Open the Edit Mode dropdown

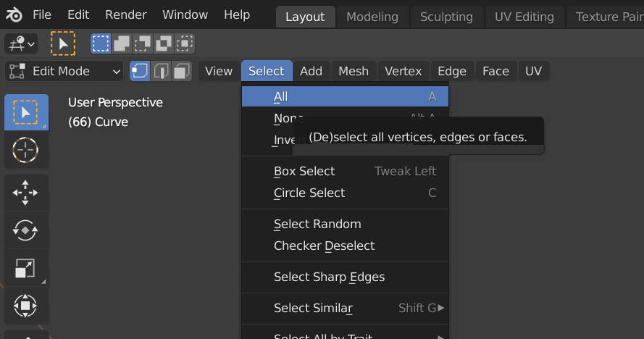(64, 72)
